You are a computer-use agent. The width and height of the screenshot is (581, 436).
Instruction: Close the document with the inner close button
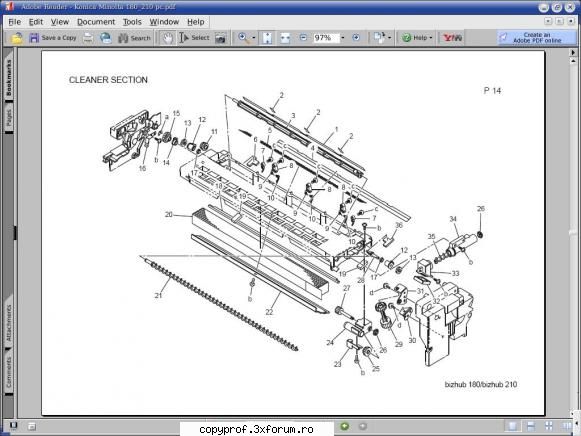pyautogui.click(x=571, y=22)
